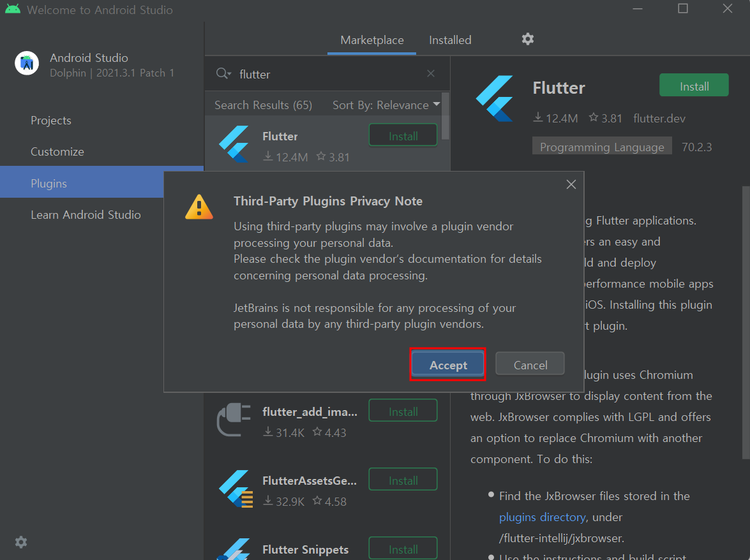Image resolution: width=750 pixels, height=560 pixels.
Task: Select the Flutter Snippets plugin icon
Action: (x=234, y=549)
